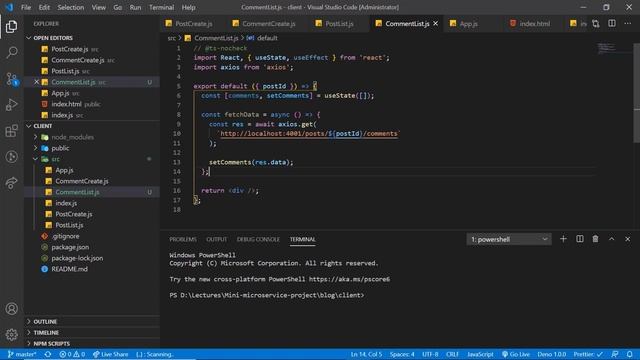Click Deno 1.0.0 status item
This screenshot has height=360, width=640.
coord(551,354)
